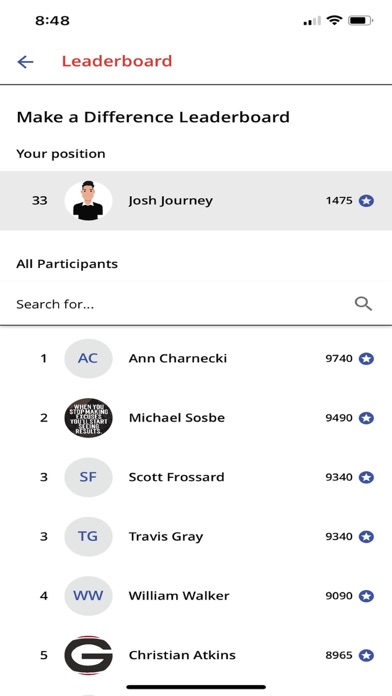Viewport: 392px width, 696px height.
Task: Select Scott Frossard's leaderboard entry
Action: click(x=196, y=477)
